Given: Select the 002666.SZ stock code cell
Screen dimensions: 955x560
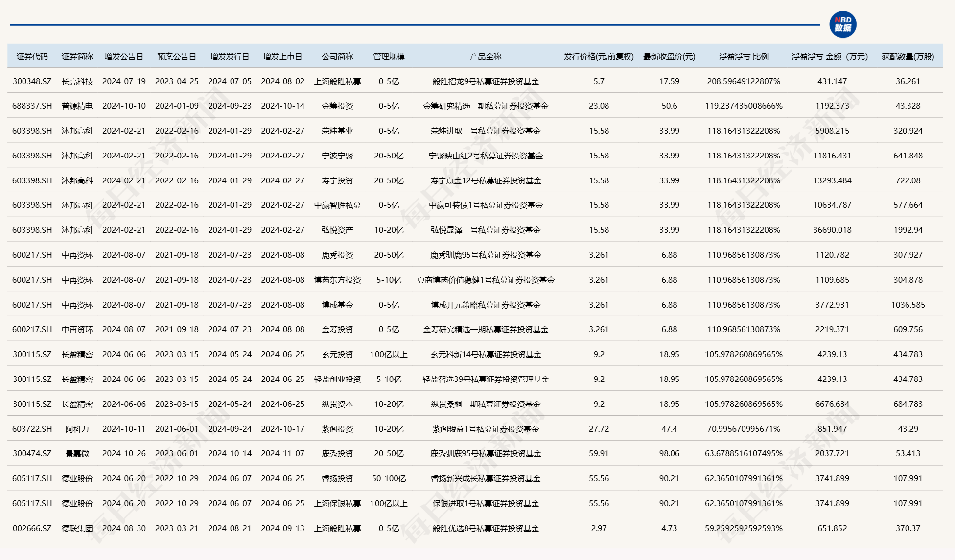Looking at the screenshot, I should (x=32, y=528).
